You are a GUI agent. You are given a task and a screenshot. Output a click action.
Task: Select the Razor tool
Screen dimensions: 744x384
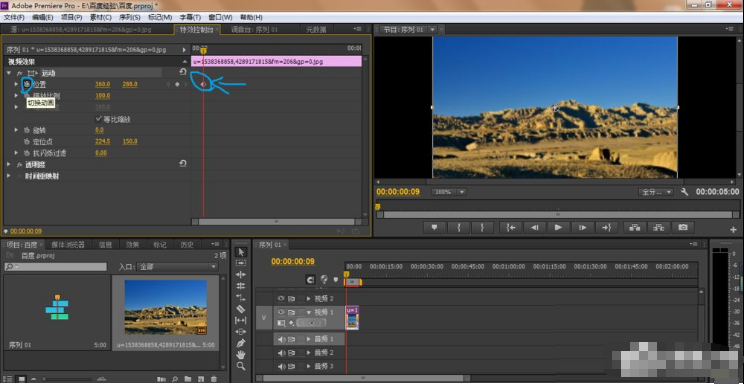[x=241, y=309]
